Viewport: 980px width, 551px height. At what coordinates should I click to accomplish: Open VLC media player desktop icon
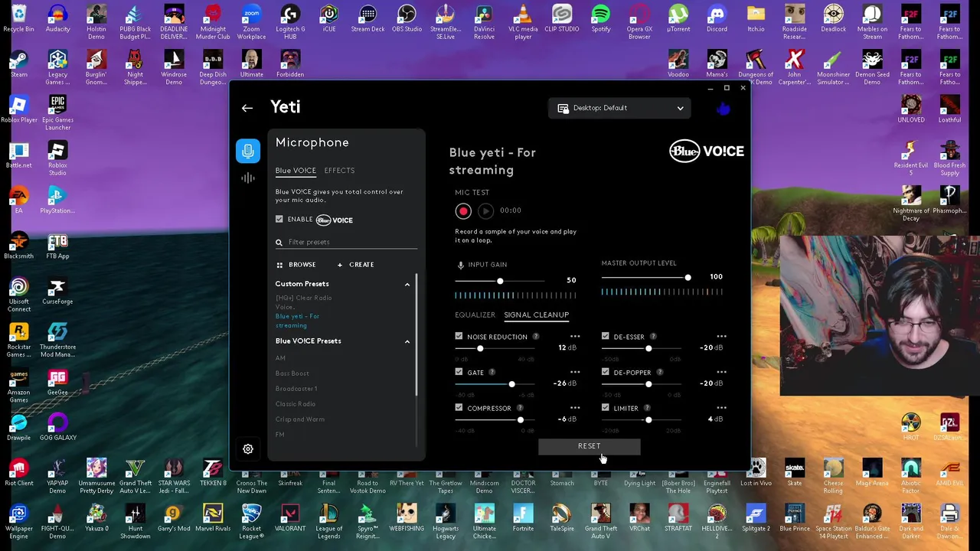click(523, 21)
